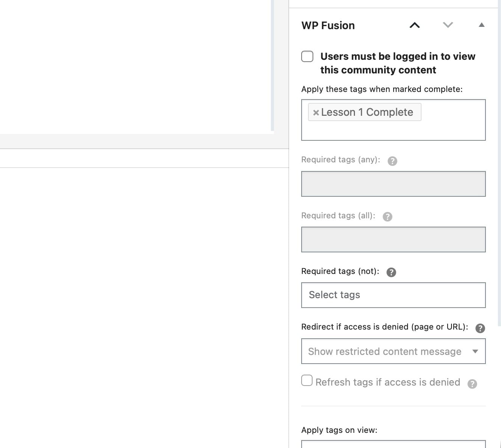Click the logged-in community content label text
501x448 pixels.
pyautogui.click(x=397, y=63)
